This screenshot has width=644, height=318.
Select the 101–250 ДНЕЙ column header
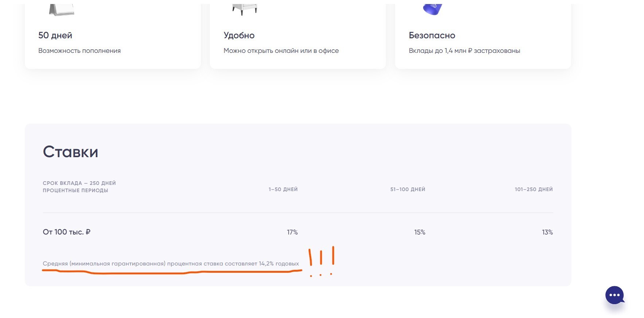pos(534,189)
